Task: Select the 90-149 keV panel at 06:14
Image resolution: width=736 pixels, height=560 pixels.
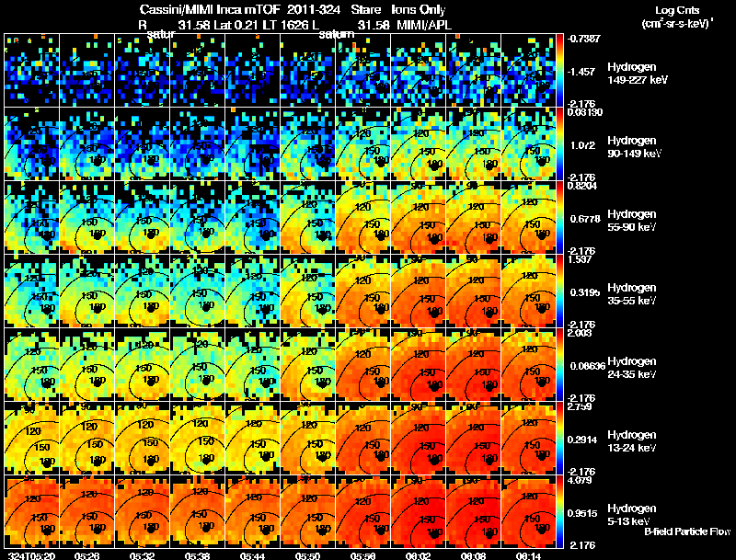Action: point(528,143)
